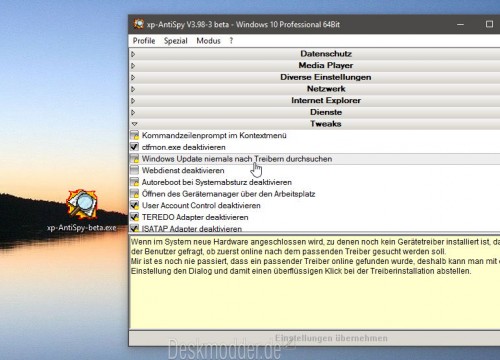The width and height of the screenshot is (500, 360).
Task: Toggle Kommandzeilenprompt im Kontextmenü checkbox
Action: tap(134, 135)
